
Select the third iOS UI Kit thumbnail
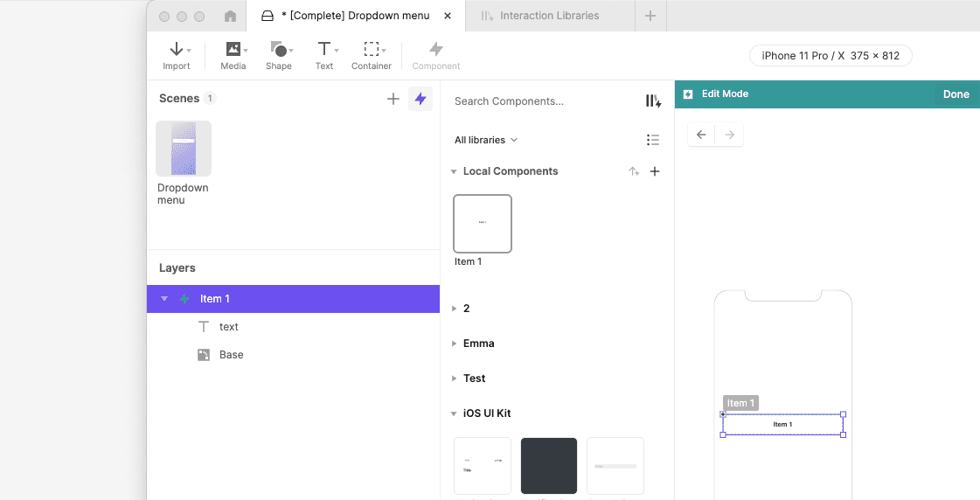click(615, 466)
